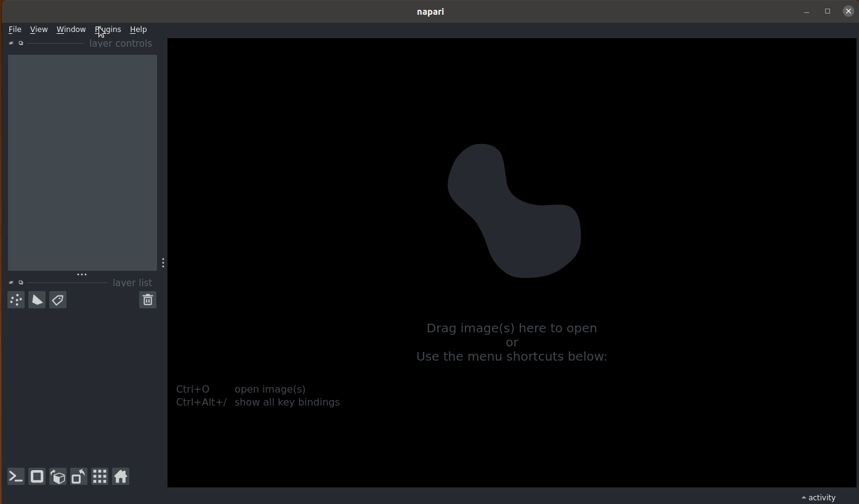Open the napari console
Viewport: 859px width, 504px height.
16,476
